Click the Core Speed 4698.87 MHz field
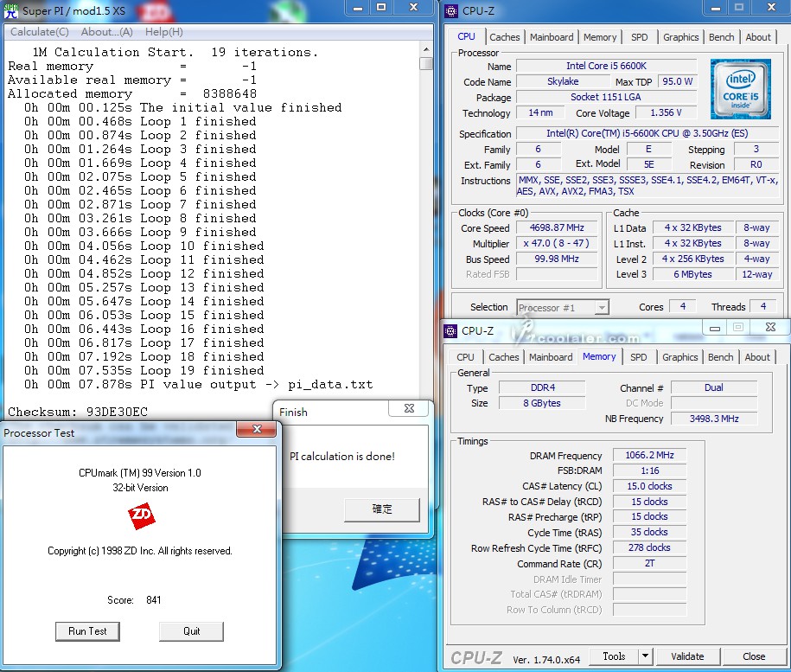Image resolution: width=791 pixels, height=672 pixels. (x=557, y=227)
